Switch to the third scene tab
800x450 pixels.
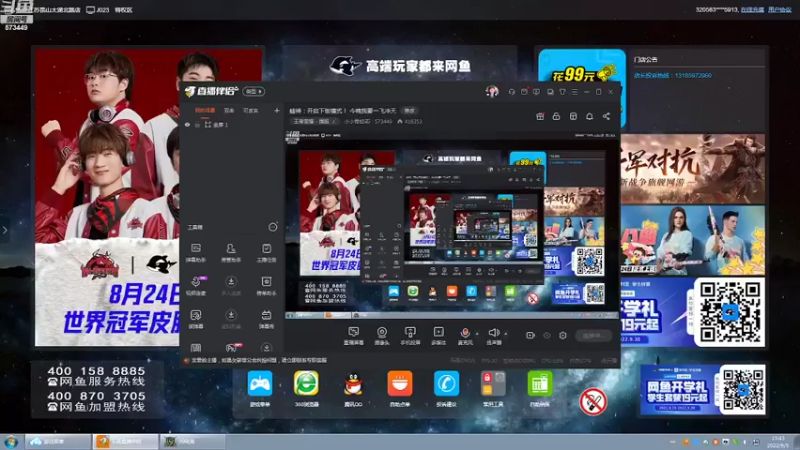click(x=250, y=110)
